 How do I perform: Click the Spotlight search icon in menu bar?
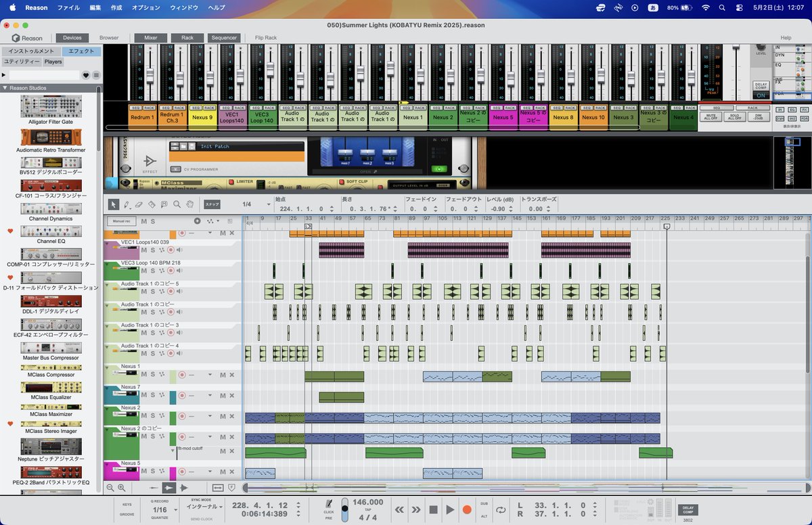(x=721, y=7)
